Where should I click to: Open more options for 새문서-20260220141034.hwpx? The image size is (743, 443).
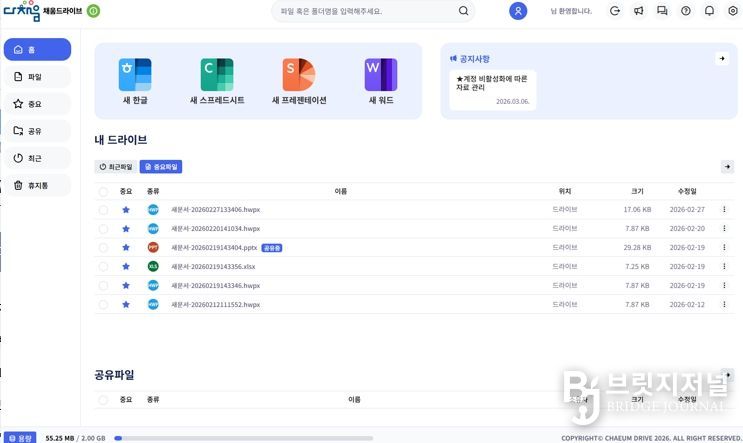point(724,228)
